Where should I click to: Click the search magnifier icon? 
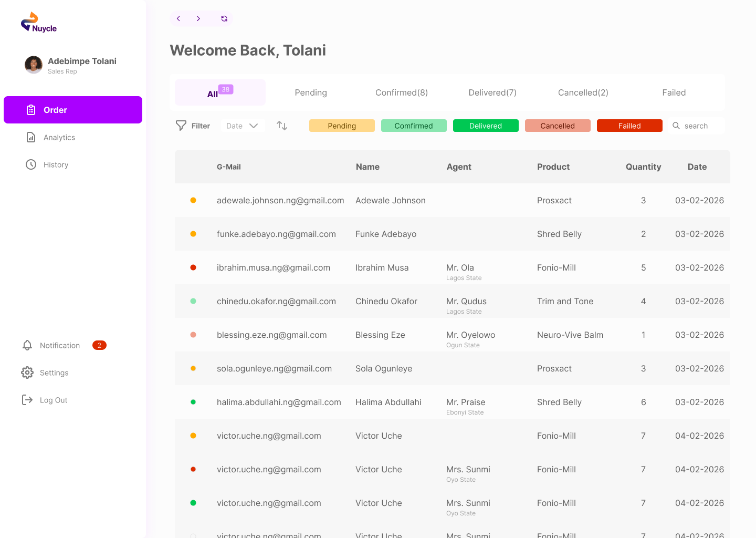coord(676,126)
